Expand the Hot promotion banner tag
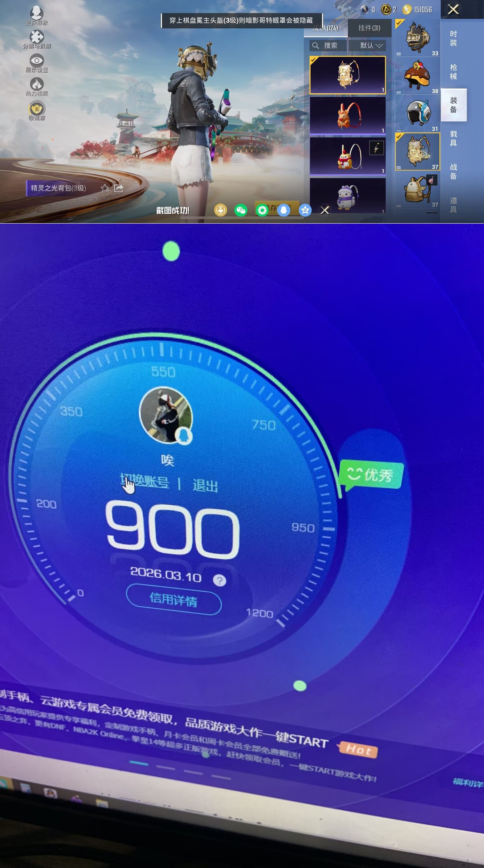This screenshot has width=484, height=868. pyautogui.click(x=358, y=750)
